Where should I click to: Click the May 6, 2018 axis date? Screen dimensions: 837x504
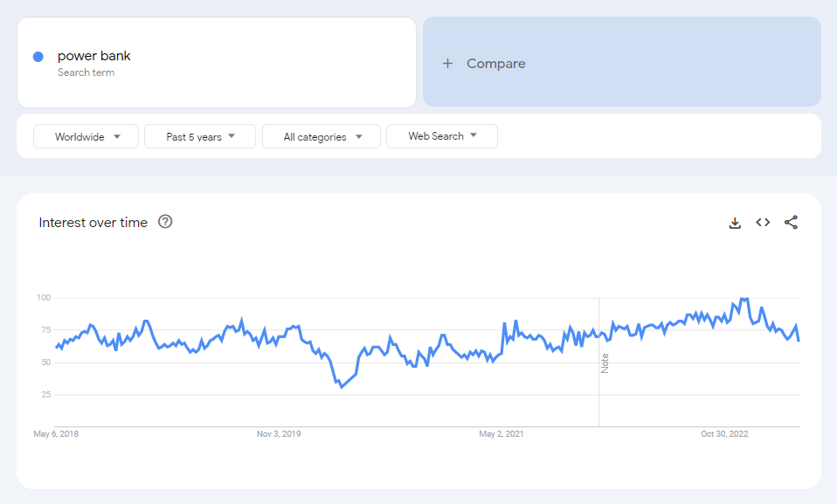coord(56,433)
